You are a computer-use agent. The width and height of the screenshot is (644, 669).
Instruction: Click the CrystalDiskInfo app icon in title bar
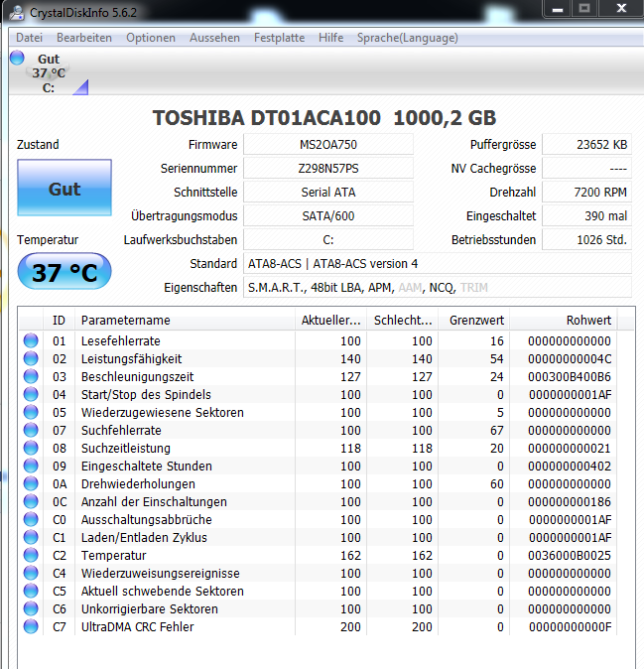pyautogui.click(x=17, y=12)
